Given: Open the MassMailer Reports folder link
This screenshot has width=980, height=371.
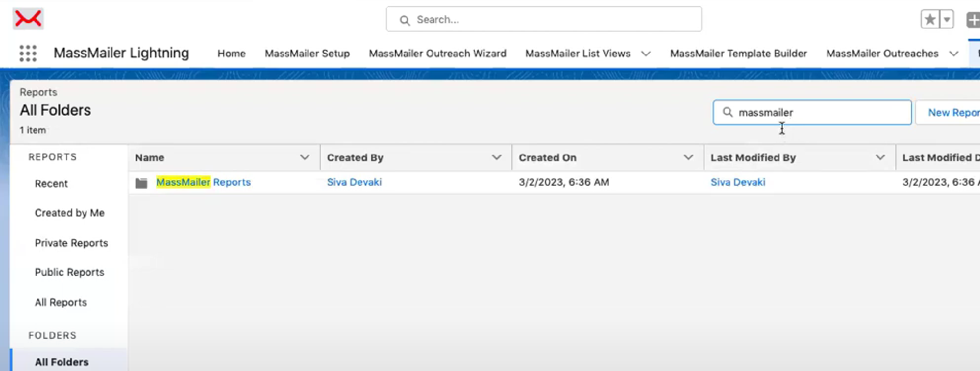Looking at the screenshot, I should (203, 182).
